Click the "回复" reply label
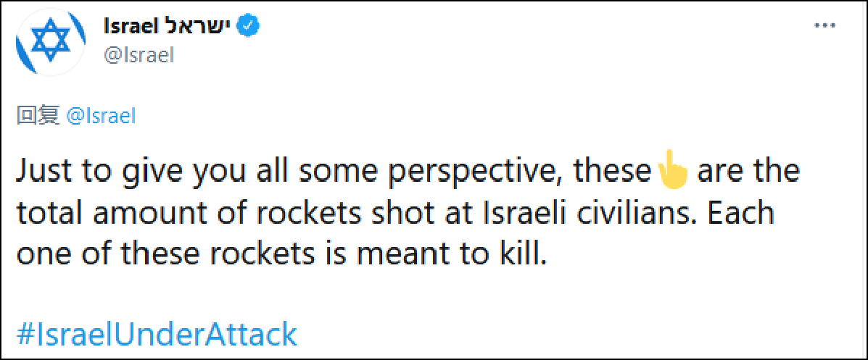The width and height of the screenshot is (868, 360). pos(37,115)
